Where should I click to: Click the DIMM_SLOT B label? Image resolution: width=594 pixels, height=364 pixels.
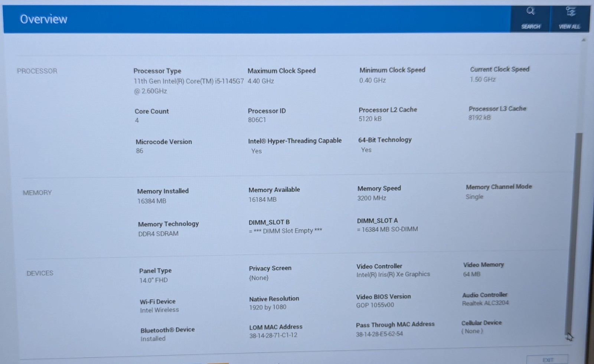[269, 222]
